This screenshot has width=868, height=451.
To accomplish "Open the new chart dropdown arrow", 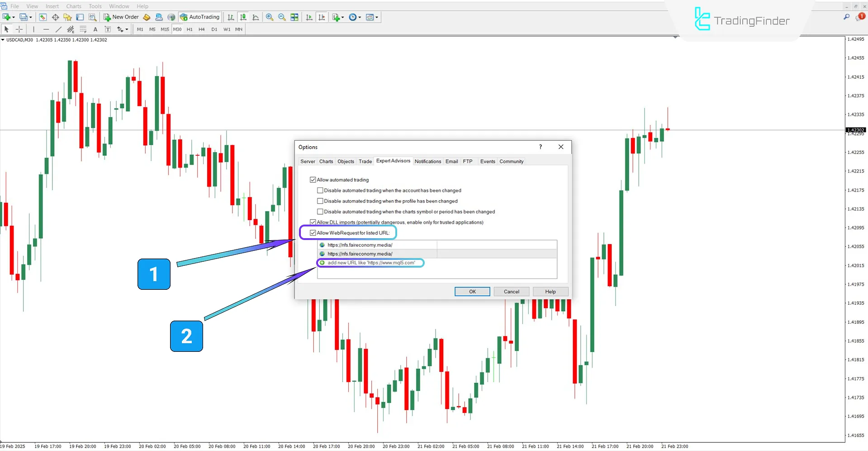I will coord(13,17).
